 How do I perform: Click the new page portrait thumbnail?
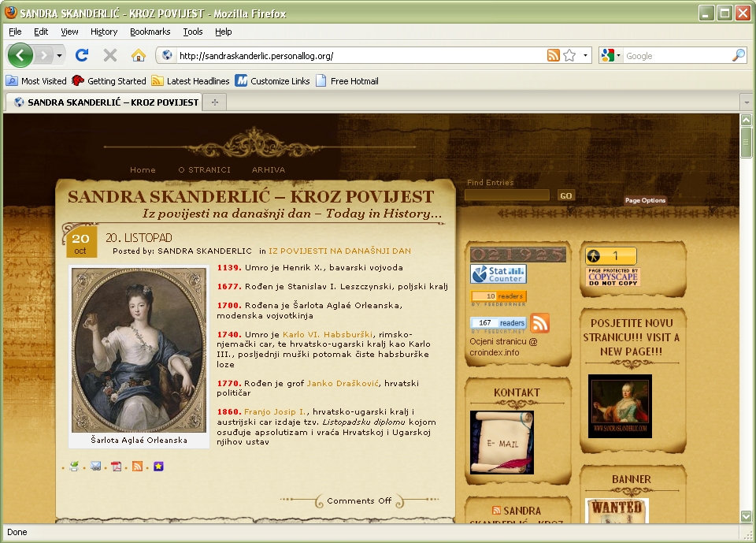[x=620, y=407]
